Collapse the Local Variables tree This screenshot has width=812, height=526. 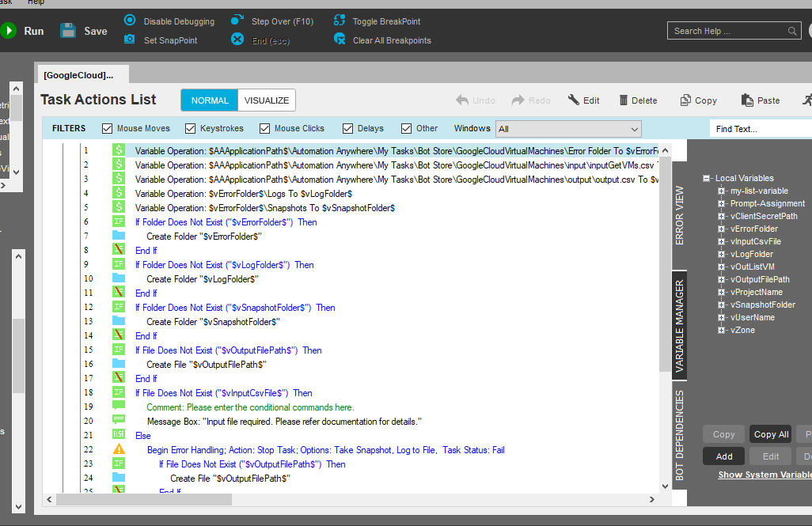coord(707,178)
